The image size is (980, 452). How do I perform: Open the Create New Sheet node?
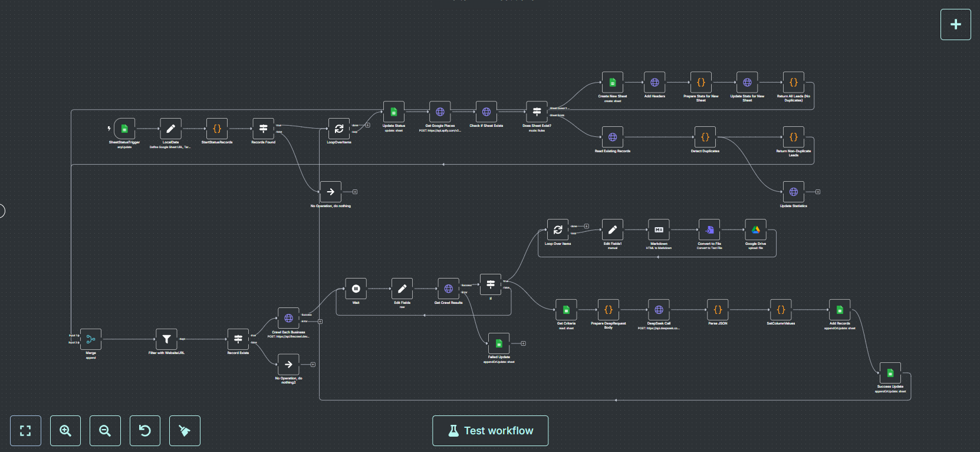tap(613, 83)
